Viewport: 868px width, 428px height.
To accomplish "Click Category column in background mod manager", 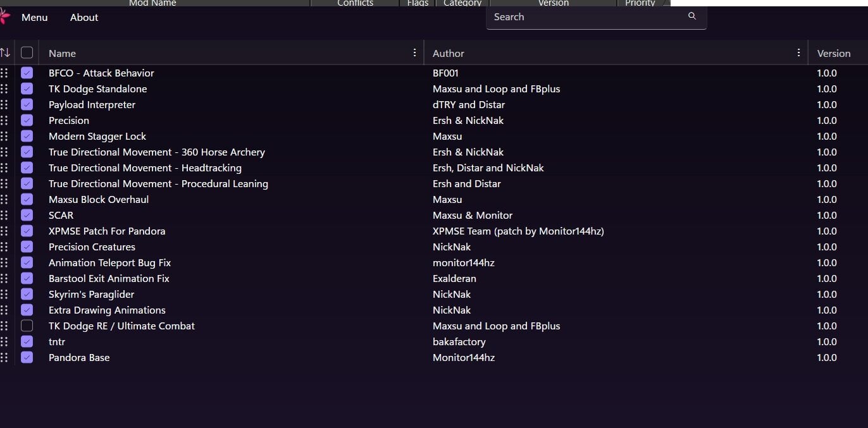I will click(462, 3).
